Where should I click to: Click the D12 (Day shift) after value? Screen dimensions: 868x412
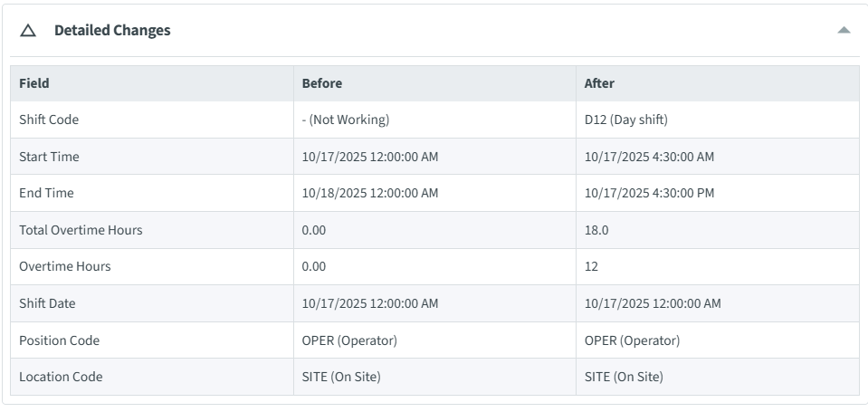(x=626, y=120)
